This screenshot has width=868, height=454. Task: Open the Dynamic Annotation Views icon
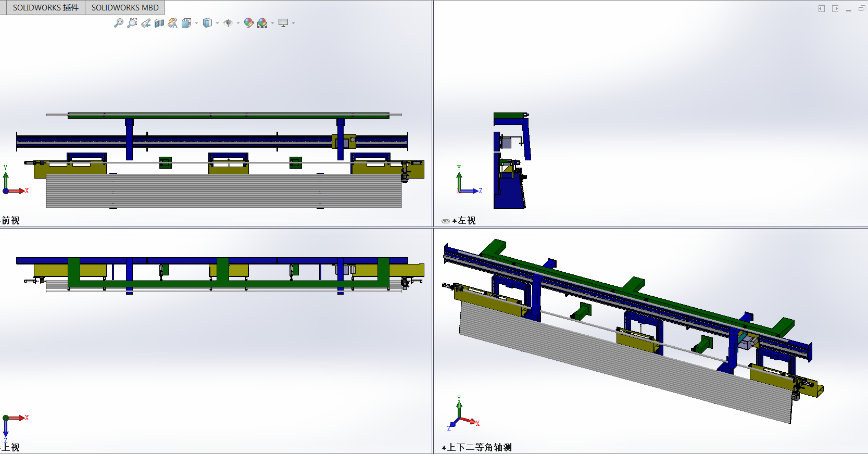[173, 23]
